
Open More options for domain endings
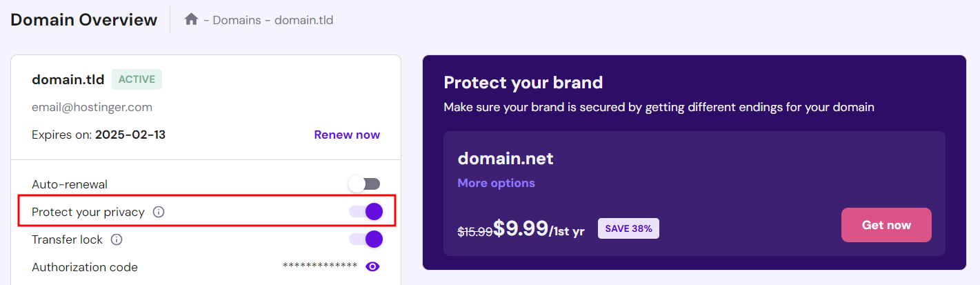(x=496, y=183)
